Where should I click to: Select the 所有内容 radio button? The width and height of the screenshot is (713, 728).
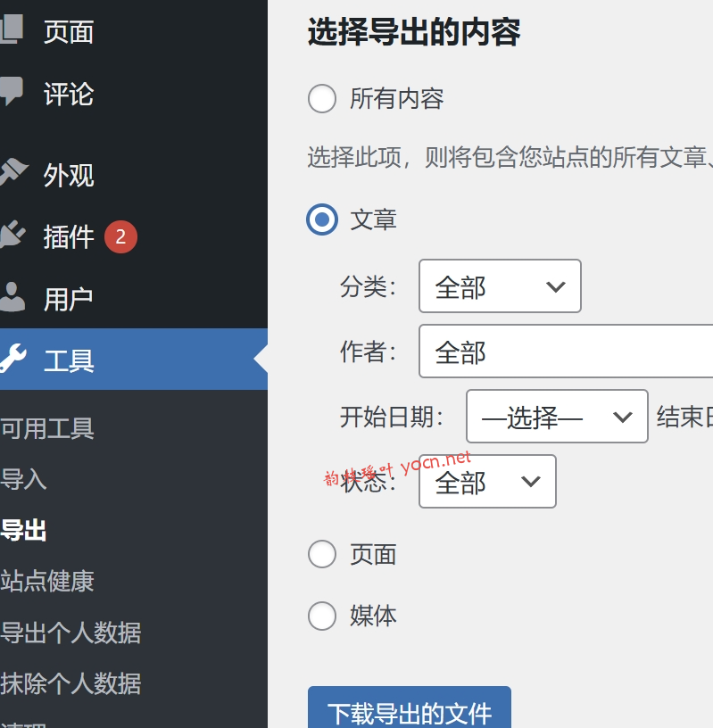tap(322, 98)
